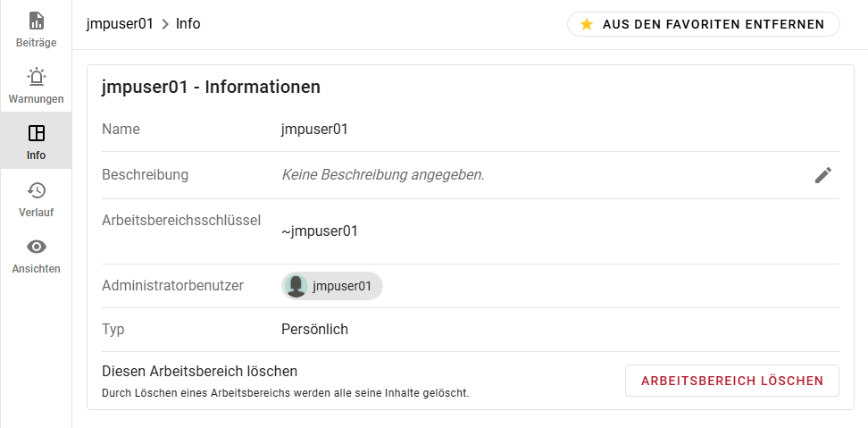Image resolution: width=868 pixels, height=428 pixels.
Task: Click the breadcrumb chevron separator
Action: [165, 24]
